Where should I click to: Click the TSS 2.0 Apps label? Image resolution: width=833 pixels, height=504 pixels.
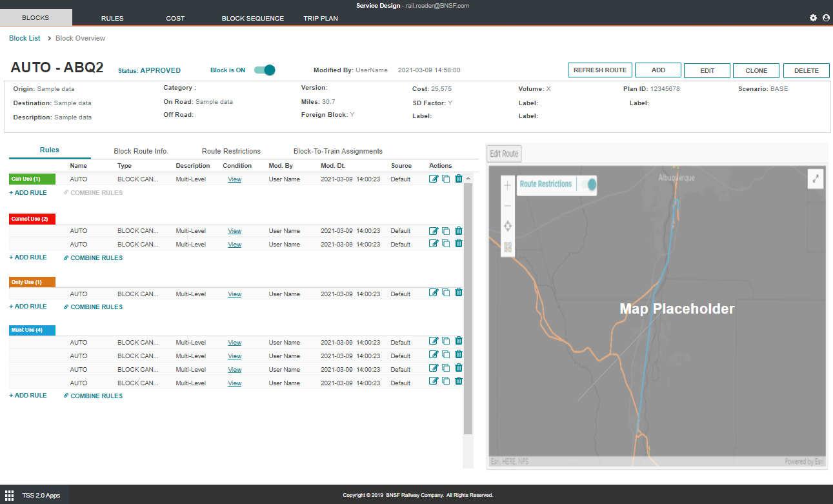pyautogui.click(x=41, y=495)
